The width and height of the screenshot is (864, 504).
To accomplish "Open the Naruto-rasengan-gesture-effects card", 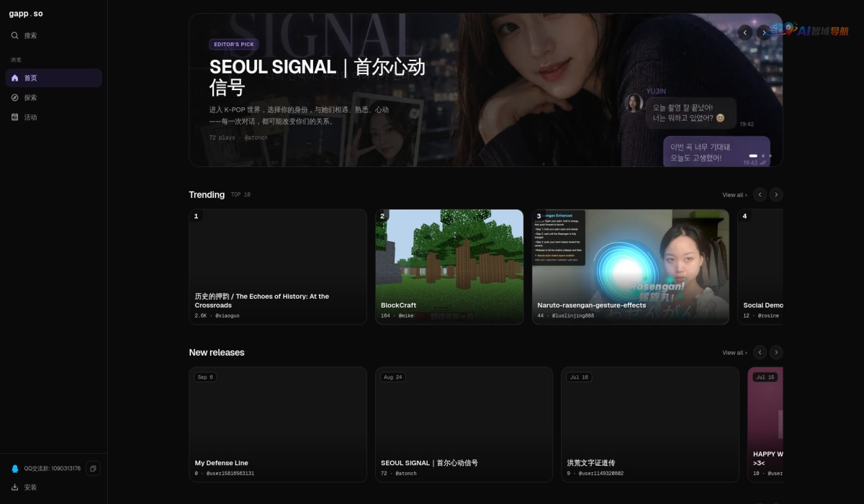I will [631, 266].
